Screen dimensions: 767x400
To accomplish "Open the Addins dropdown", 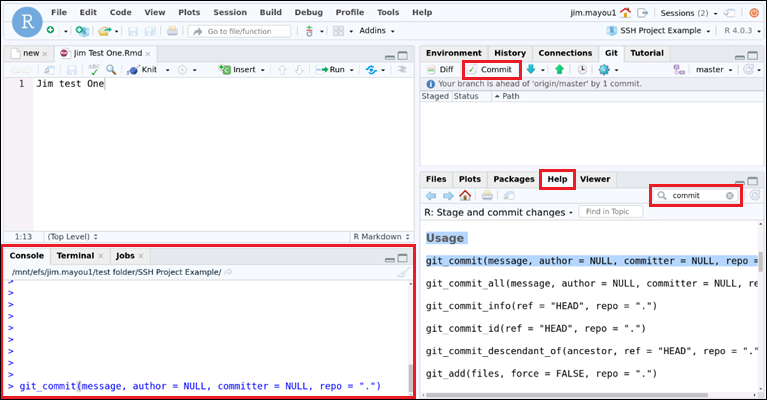I will coord(377,31).
